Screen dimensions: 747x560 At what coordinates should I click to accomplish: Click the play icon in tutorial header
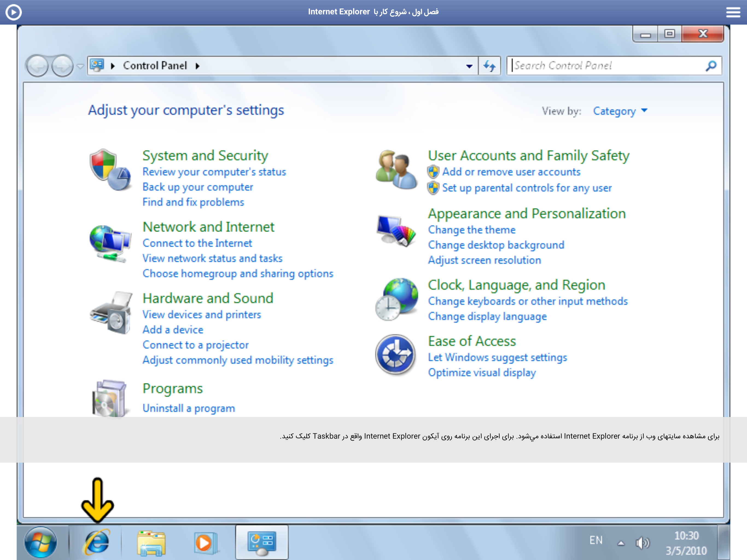[x=13, y=12]
